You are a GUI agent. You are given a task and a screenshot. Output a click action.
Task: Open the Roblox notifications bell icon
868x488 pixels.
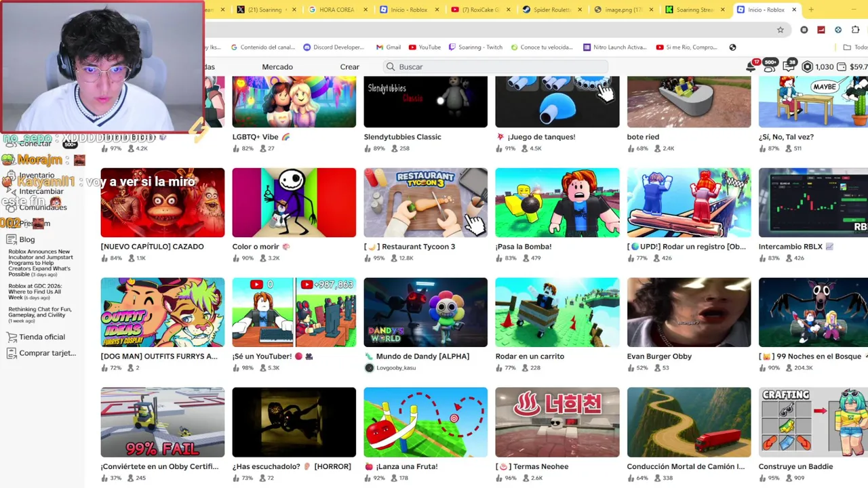point(751,66)
